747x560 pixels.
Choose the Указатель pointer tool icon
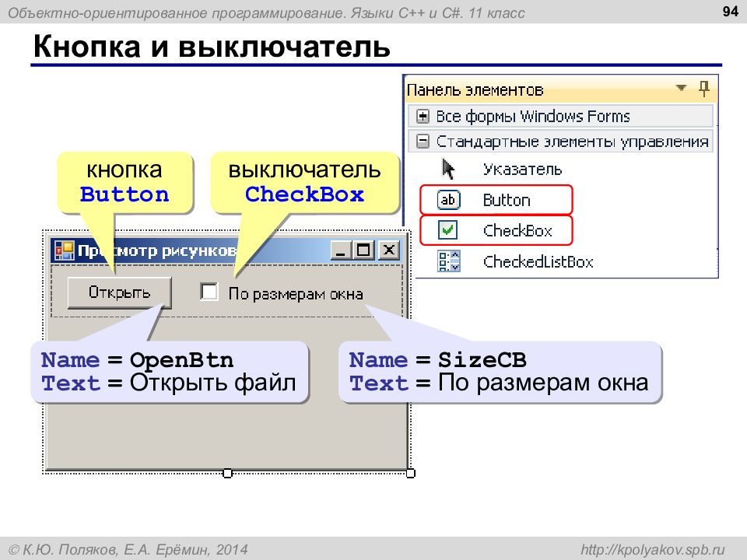(x=448, y=169)
